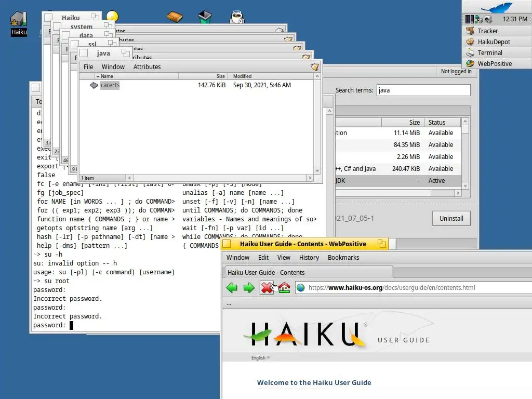This screenshot has height=399, width=532.
Task: Click the globe icon beside the URL
Action: point(301,288)
